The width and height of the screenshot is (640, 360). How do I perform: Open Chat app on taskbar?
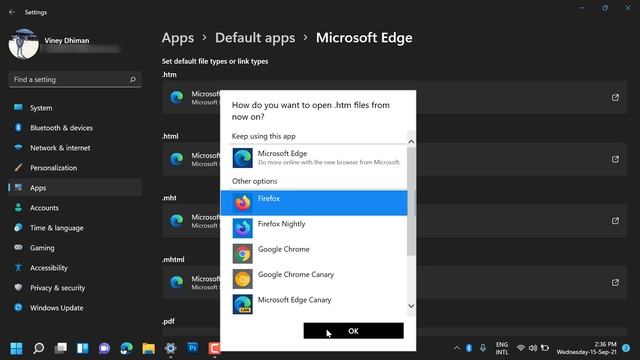(104, 348)
